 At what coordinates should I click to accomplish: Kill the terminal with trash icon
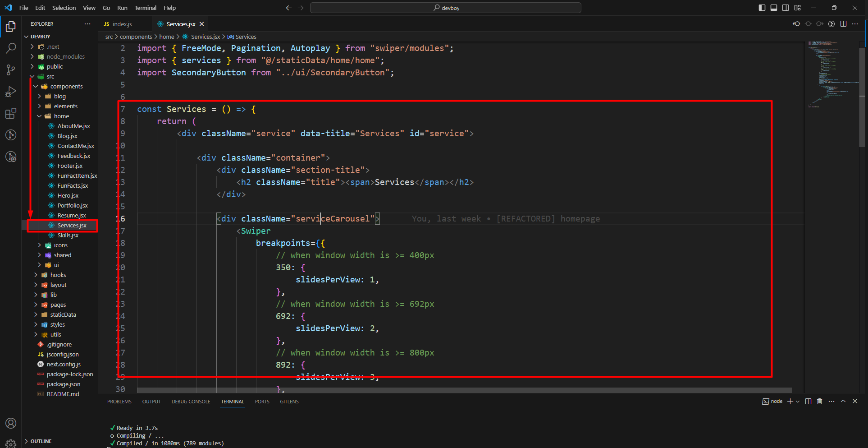(x=819, y=402)
